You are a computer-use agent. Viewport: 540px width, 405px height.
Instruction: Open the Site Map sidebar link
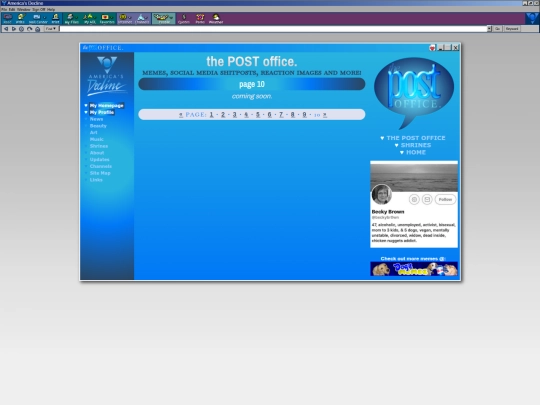(100, 173)
